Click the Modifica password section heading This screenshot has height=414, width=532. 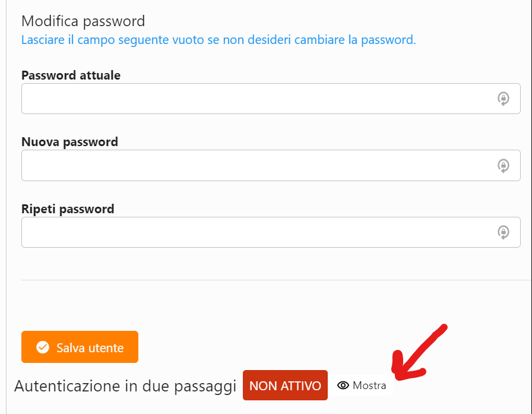[83, 21]
